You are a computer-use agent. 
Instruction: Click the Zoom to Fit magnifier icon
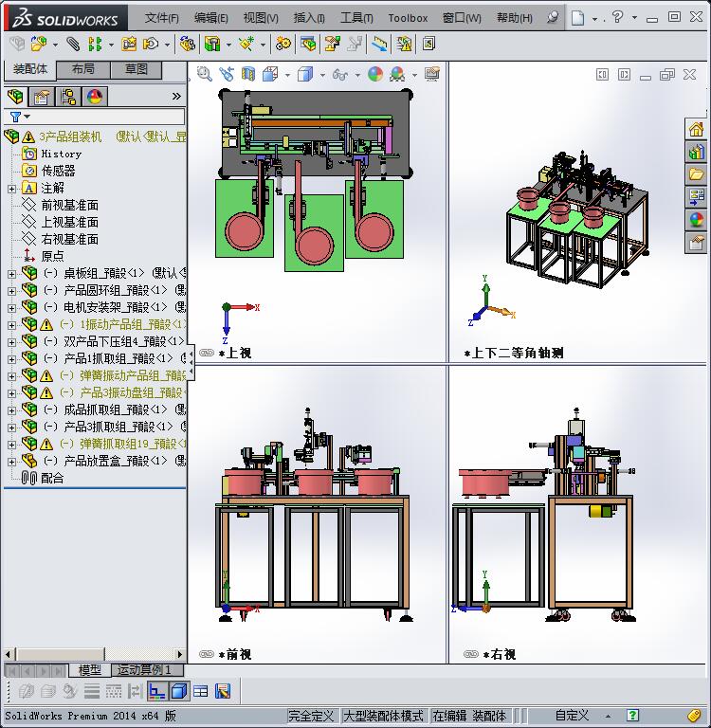(x=205, y=74)
